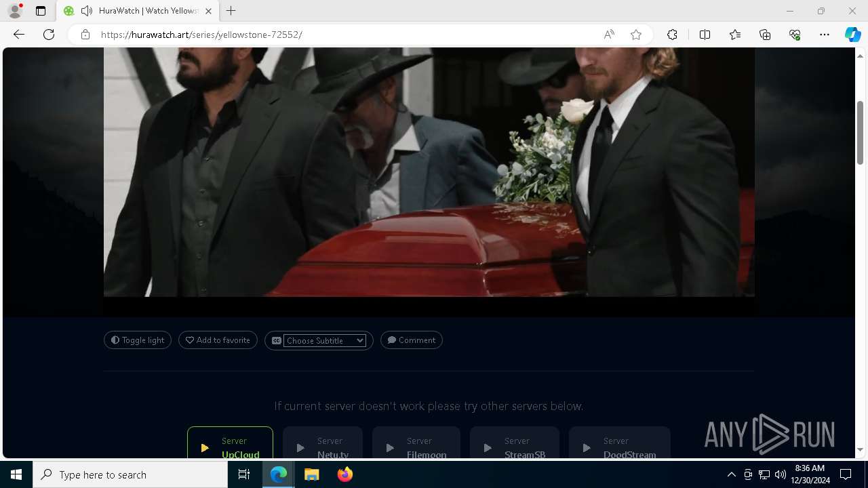Image resolution: width=868 pixels, height=488 pixels.
Task: Open the Copilot sidebar icon
Action: pos(852,35)
